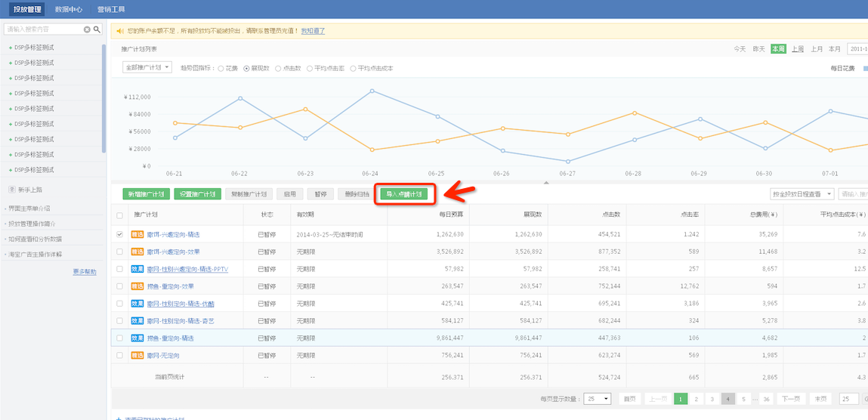Click the 效果 tag on the PPTV row

pos(137,270)
